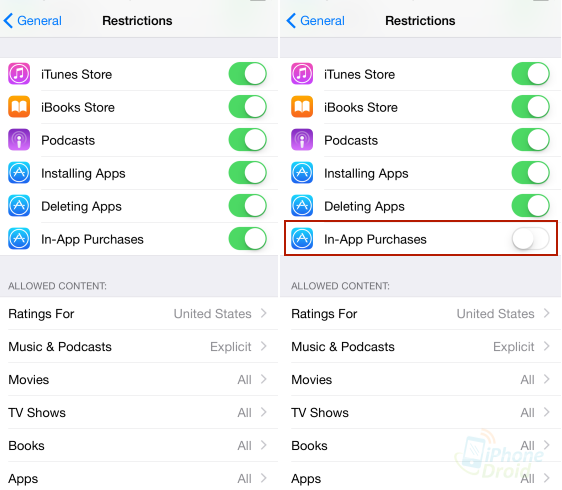Disable In-App Purchases toggle in left panel
The image size is (562, 490).
click(x=248, y=239)
